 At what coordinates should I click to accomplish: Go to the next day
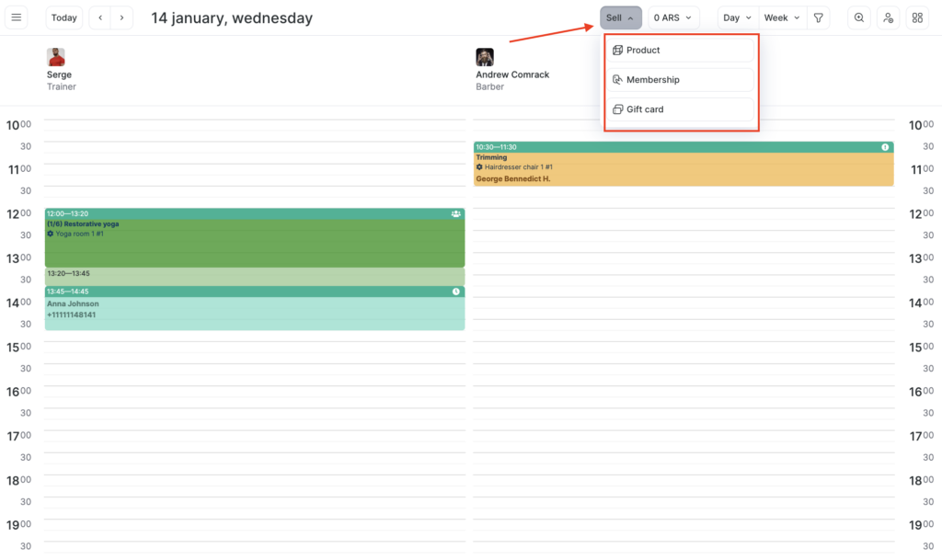pyautogui.click(x=122, y=17)
